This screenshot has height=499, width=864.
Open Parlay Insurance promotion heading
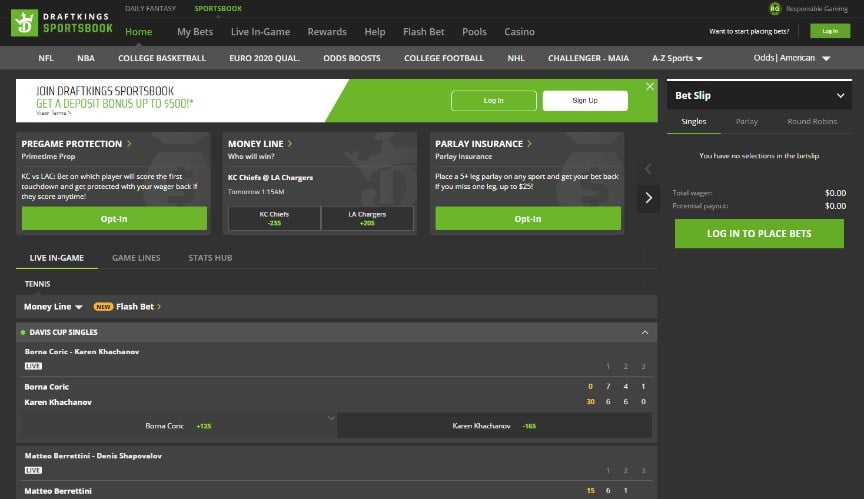click(483, 144)
